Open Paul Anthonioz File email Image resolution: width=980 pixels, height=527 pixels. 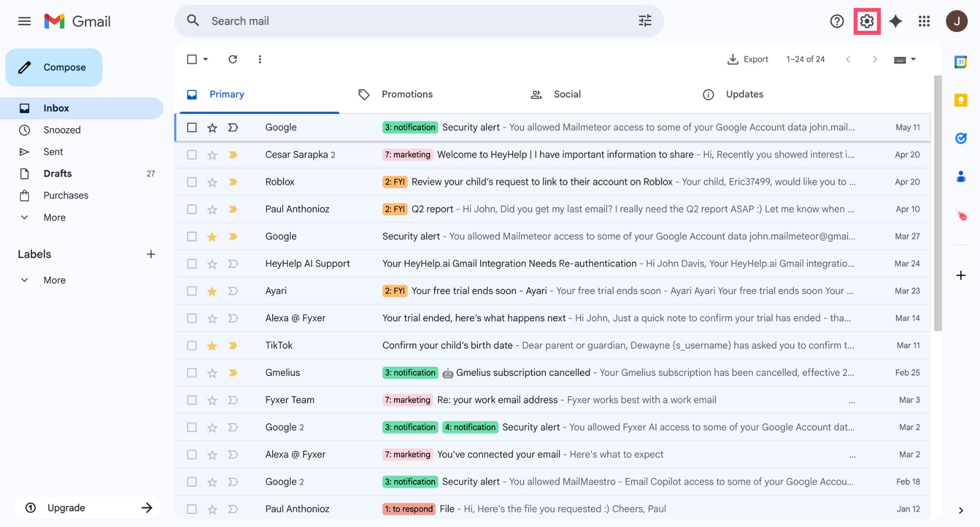(x=552, y=509)
